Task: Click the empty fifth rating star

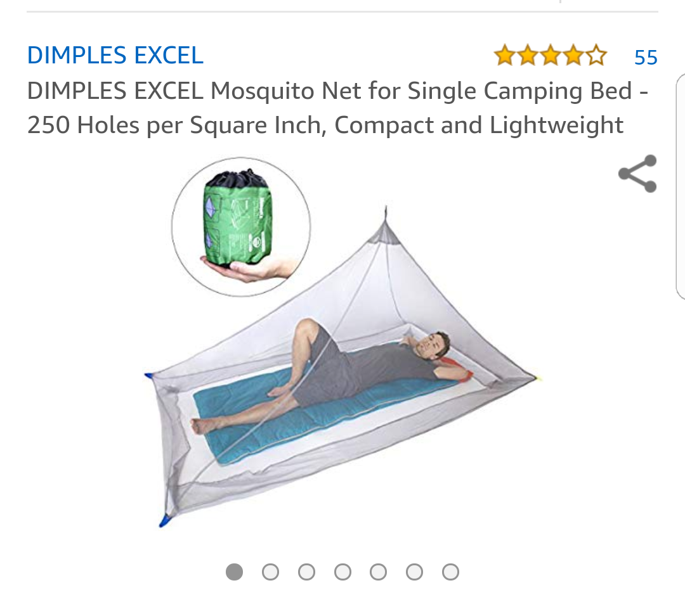Action: [x=596, y=55]
